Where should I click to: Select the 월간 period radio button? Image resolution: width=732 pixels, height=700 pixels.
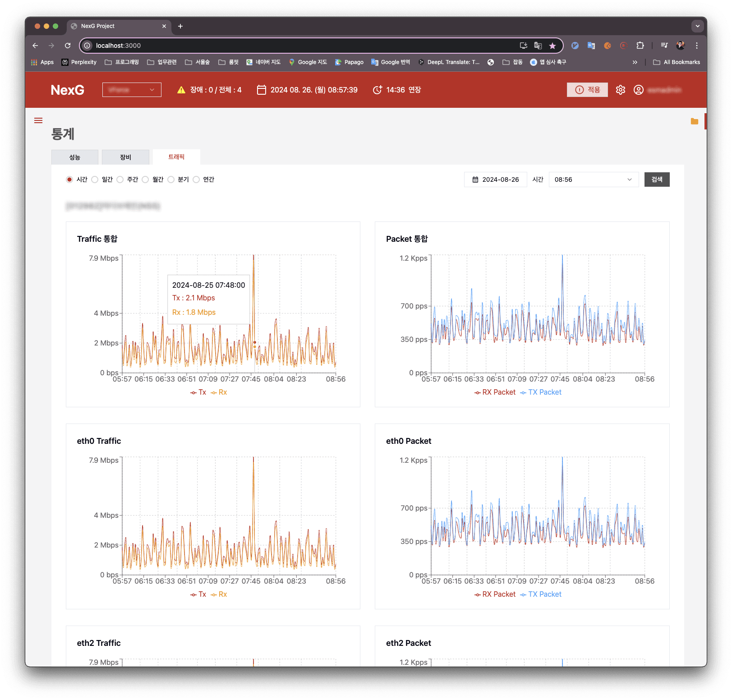[145, 180]
